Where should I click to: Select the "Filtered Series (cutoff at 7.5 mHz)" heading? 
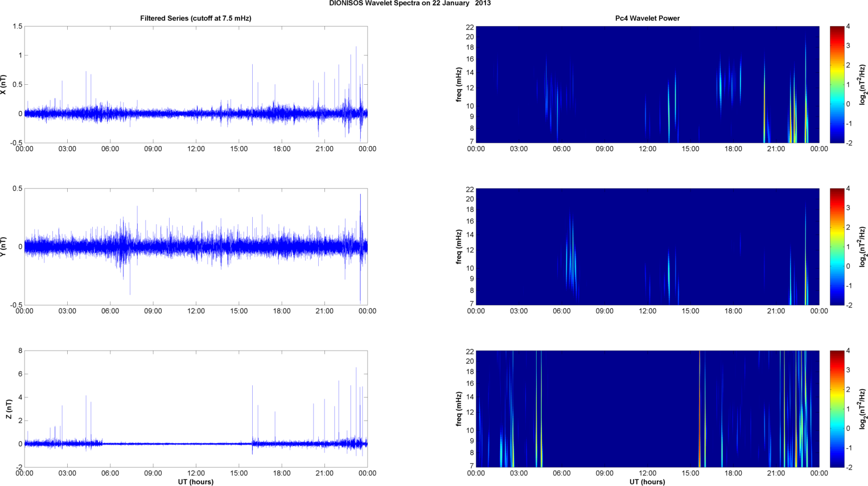(196, 18)
